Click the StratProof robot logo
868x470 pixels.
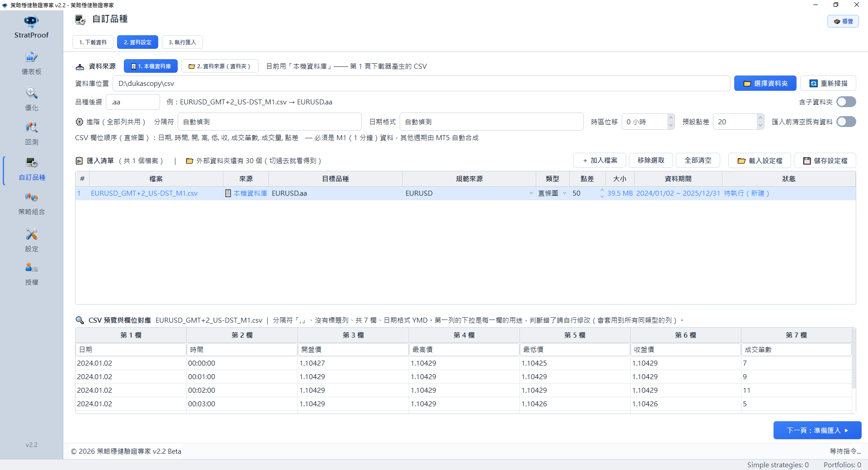(31, 22)
